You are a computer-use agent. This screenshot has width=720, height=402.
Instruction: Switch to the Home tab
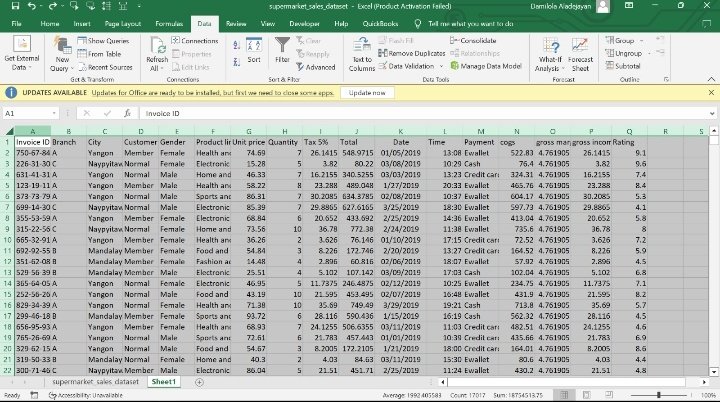tap(50, 24)
